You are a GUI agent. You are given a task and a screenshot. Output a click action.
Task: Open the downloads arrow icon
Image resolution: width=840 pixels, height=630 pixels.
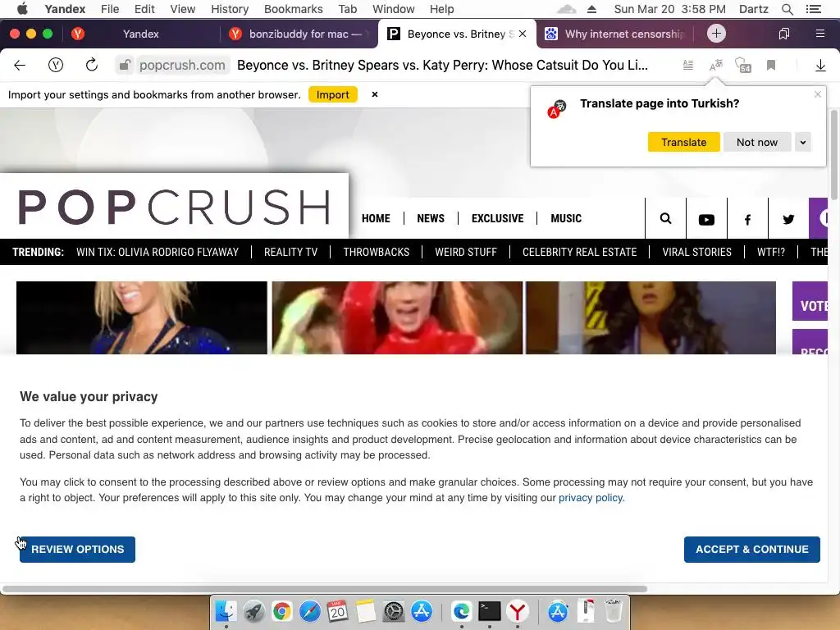pos(820,66)
